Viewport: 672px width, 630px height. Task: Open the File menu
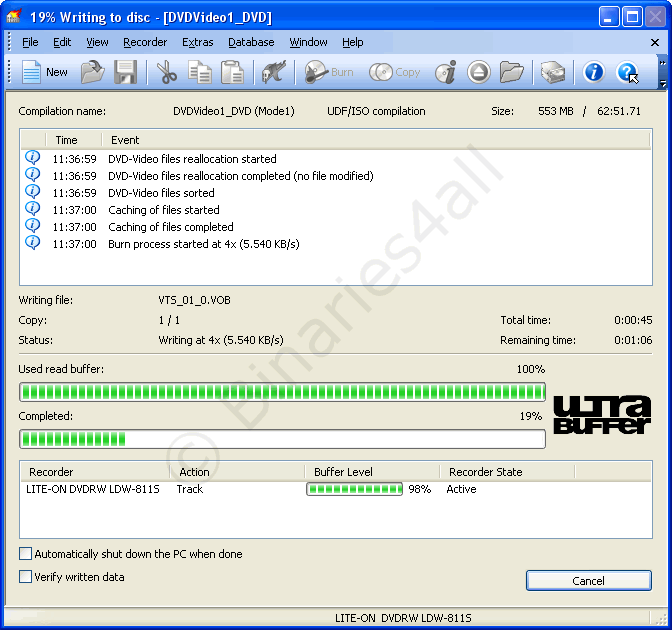tap(30, 42)
